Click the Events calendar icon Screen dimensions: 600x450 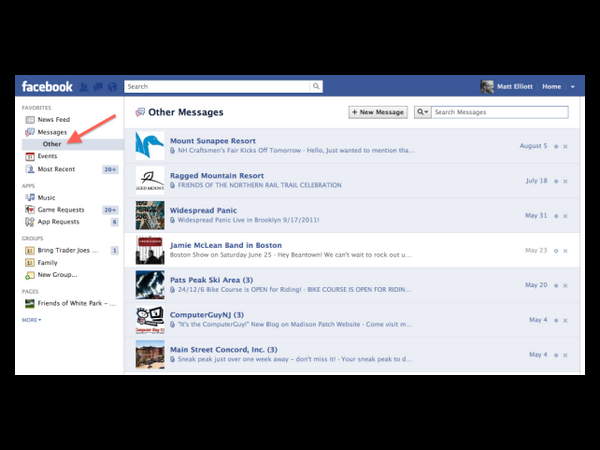point(30,157)
